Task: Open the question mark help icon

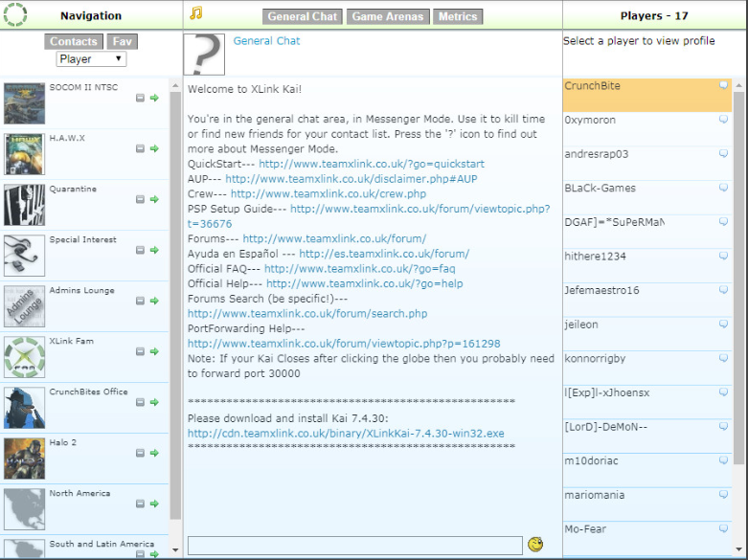Action: click(204, 55)
